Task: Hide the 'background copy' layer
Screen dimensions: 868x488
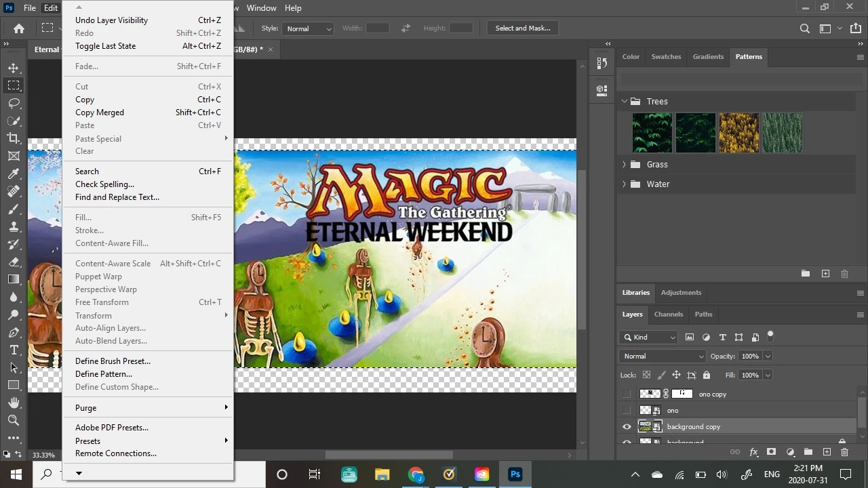Action: [x=627, y=426]
